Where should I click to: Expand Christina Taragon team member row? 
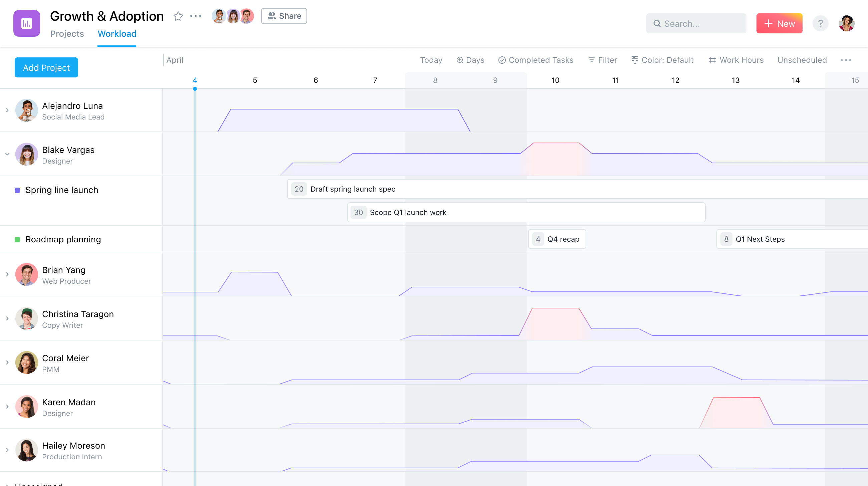click(7, 318)
